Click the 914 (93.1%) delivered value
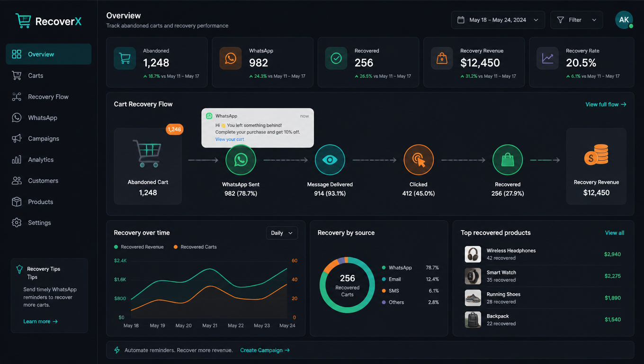 tap(330, 193)
